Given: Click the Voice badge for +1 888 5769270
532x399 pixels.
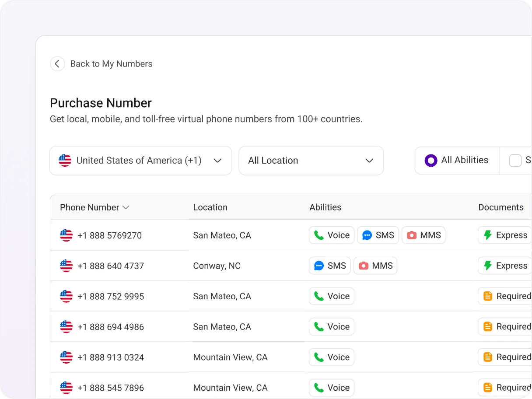Looking at the screenshot, I should [x=332, y=235].
